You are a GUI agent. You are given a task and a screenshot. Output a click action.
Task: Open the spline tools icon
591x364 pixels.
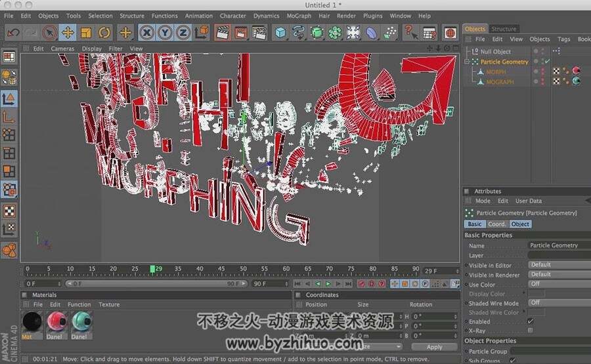pos(299,33)
